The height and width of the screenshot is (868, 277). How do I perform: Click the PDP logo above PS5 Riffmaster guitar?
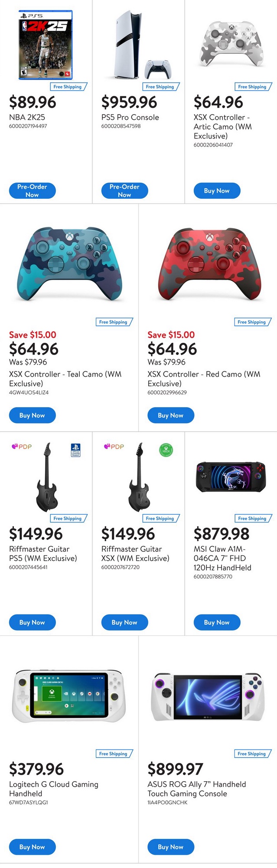22,446
